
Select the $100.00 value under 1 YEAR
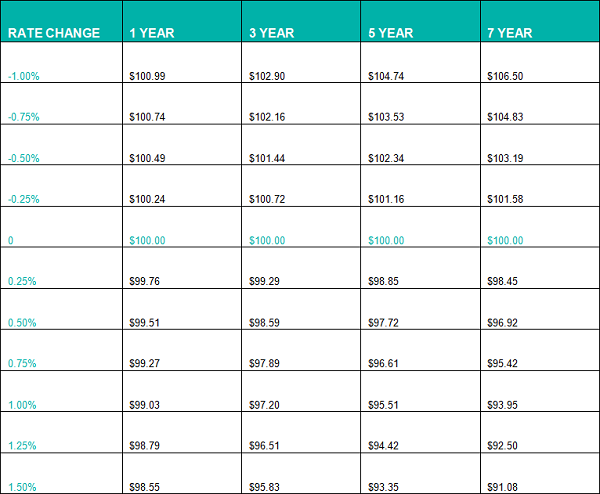tap(148, 241)
